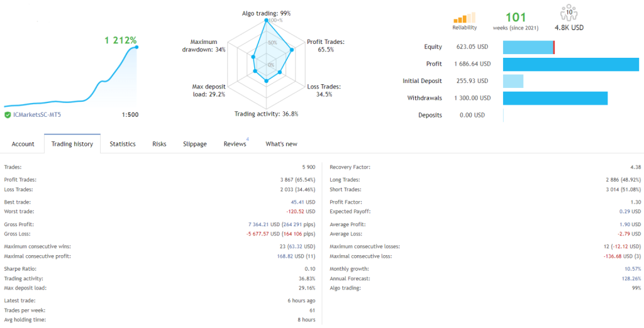This screenshot has width=644, height=328.
Task: Click the Algo trading 99% label
Action: (267, 13)
